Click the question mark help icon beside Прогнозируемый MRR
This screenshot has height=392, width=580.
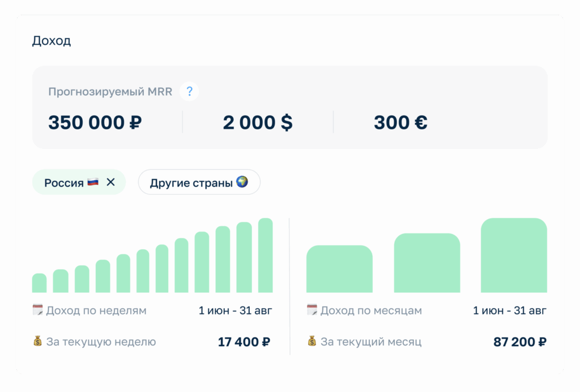189,91
